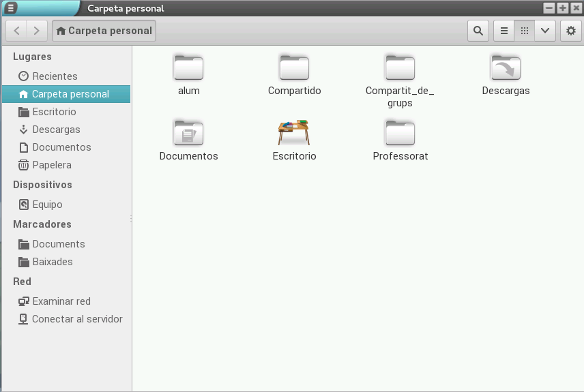The width and height of the screenshot is (584, 392).
Task: Open the Baixades bookmark
Action: [52, 262]
